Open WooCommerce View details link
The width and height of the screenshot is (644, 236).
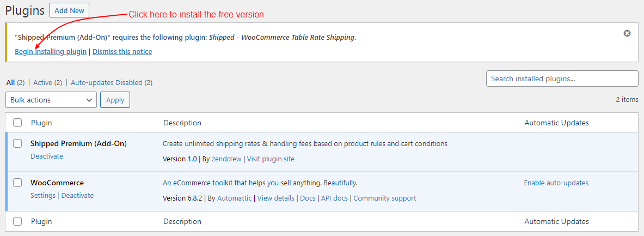276,198
